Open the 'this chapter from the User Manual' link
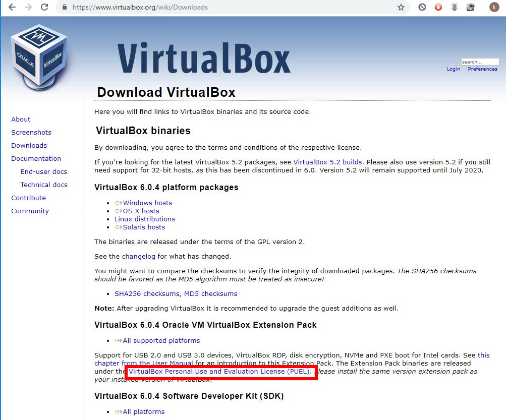 coord(144,363)
